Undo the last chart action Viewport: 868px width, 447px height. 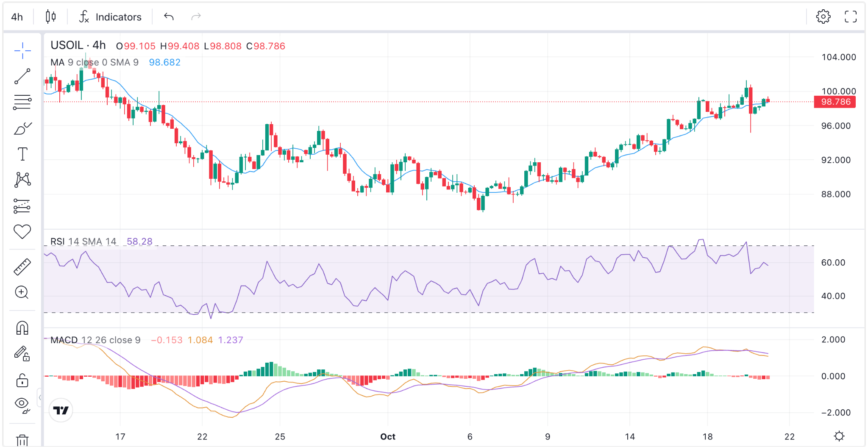tap(169, 17)
